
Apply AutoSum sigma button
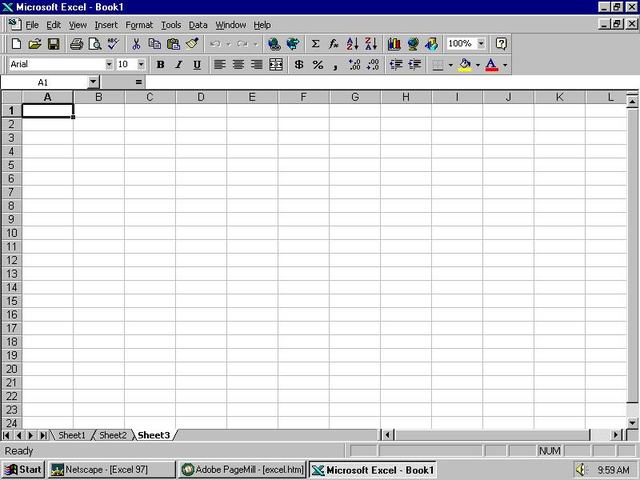click(x=315, y=44)
